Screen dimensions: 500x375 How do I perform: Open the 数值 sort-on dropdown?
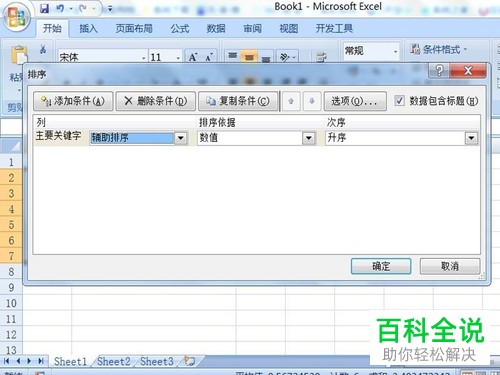[309, 138]
